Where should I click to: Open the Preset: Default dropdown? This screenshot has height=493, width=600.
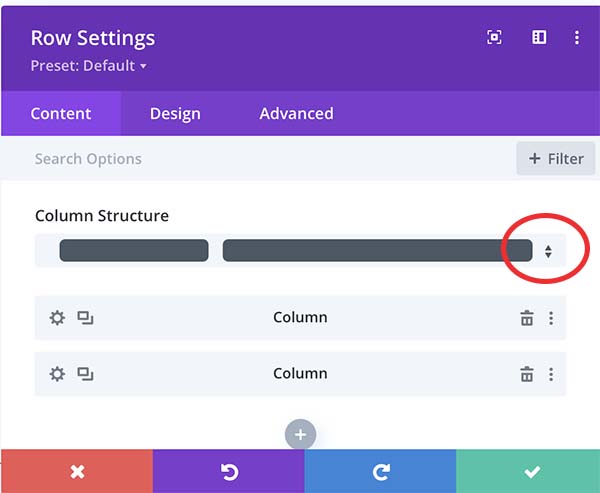click(x=89, y=66)
